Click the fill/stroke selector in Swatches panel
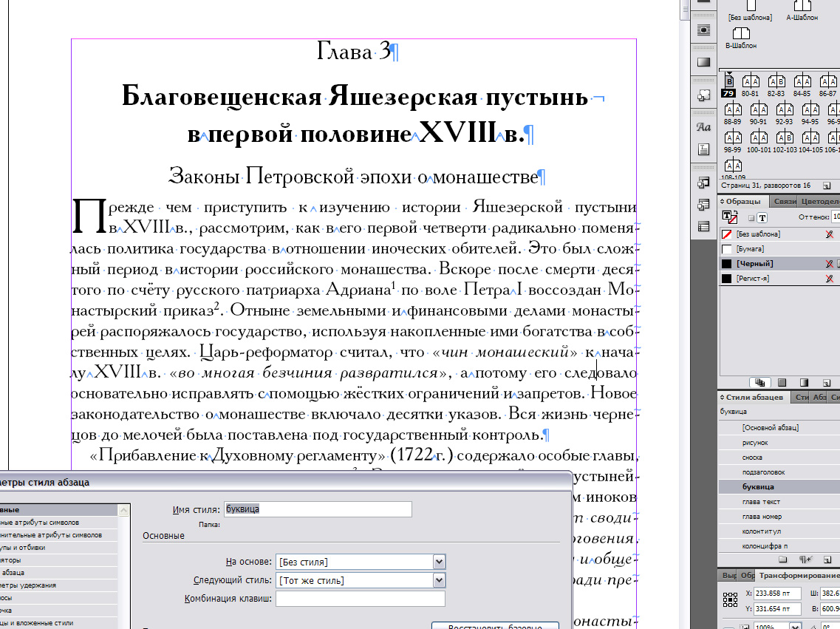 729,217
